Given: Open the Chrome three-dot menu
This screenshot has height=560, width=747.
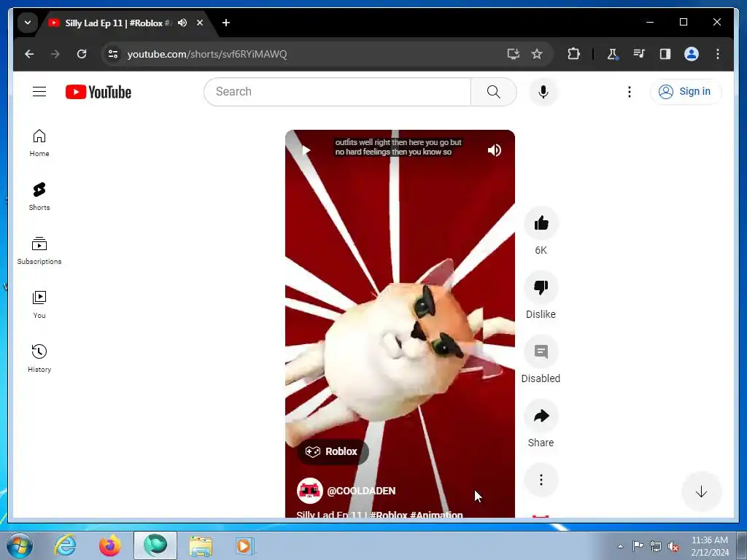Looking at the screenshot, I should point(718,54).
